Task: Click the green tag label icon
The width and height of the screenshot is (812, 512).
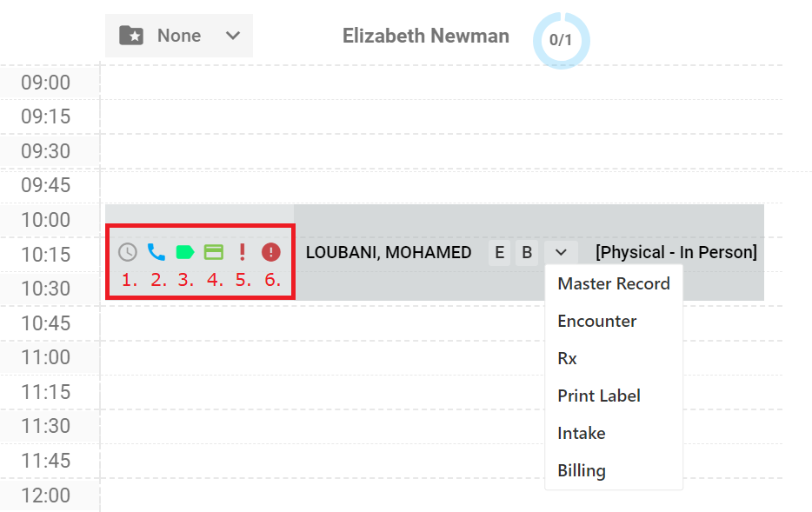Action: 185,252
